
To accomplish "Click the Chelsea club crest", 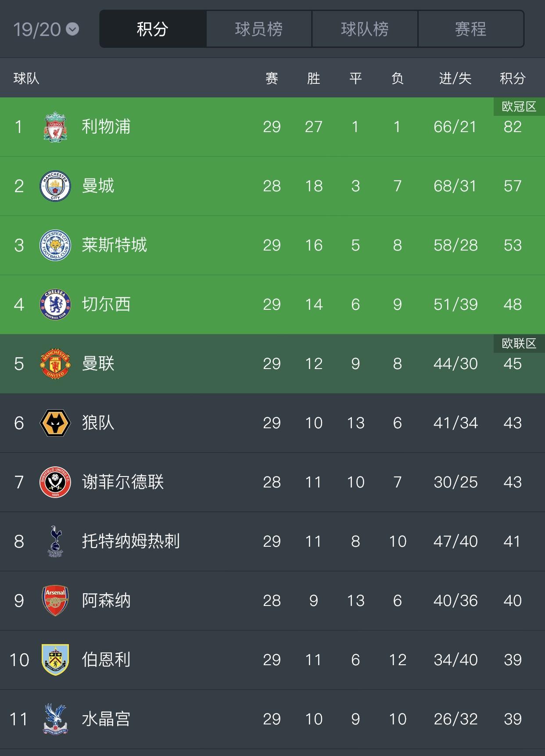I will [55, 305].
